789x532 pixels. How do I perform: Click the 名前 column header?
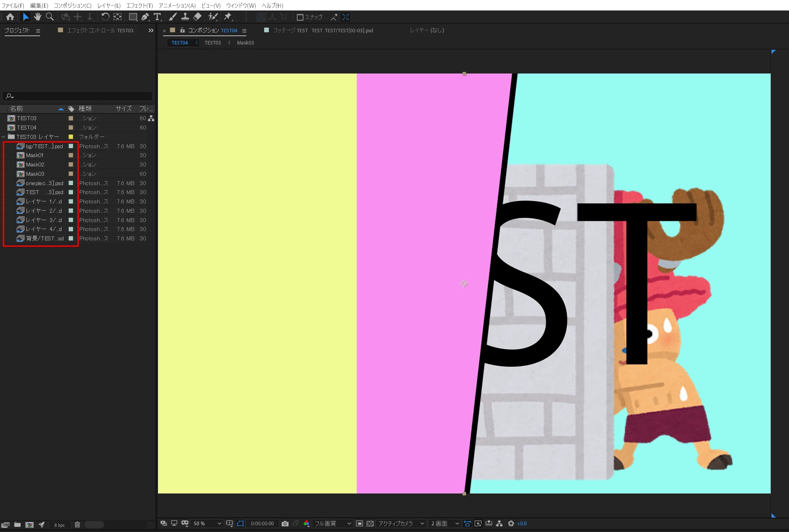click(x=16, y=108)
